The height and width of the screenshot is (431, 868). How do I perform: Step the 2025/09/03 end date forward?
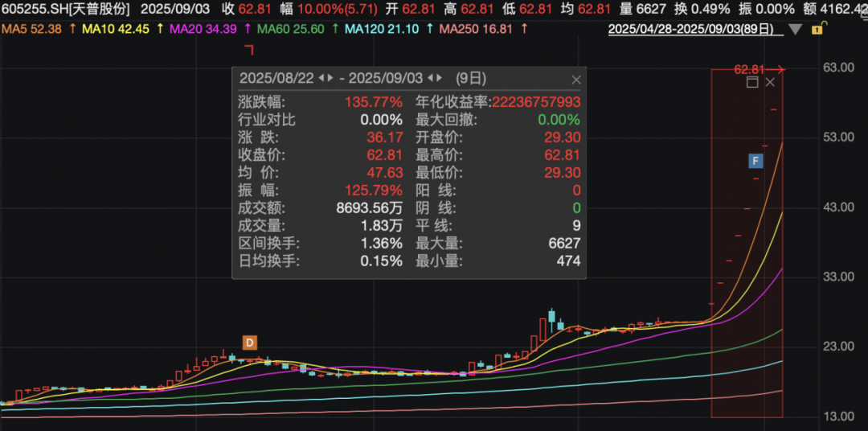(x=440, y=79)
